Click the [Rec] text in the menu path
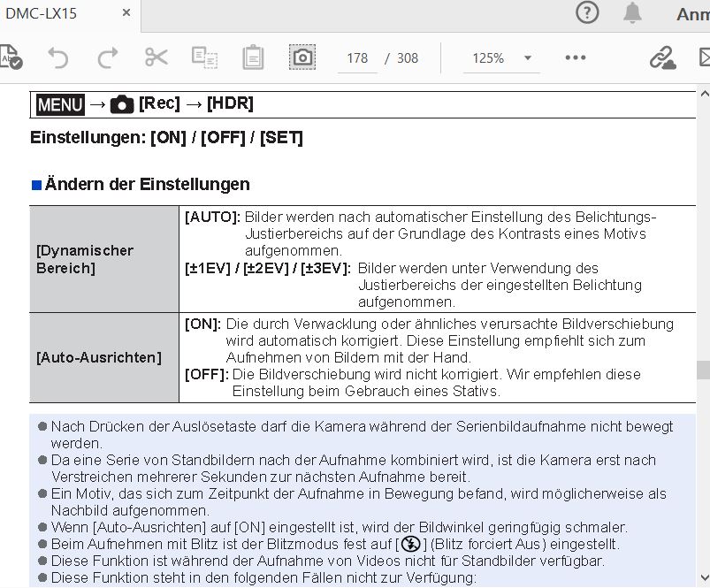The width and height of the screenshot is (710, 588). coord(159,103)
